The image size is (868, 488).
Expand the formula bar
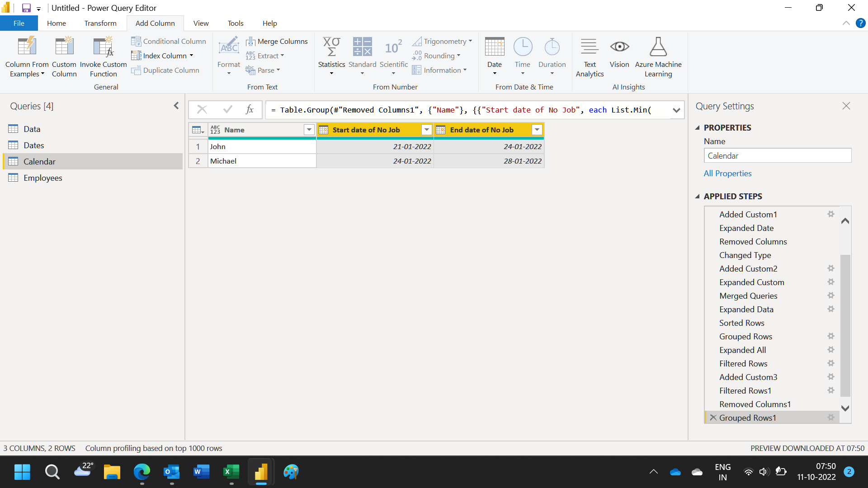coord(676,110)
